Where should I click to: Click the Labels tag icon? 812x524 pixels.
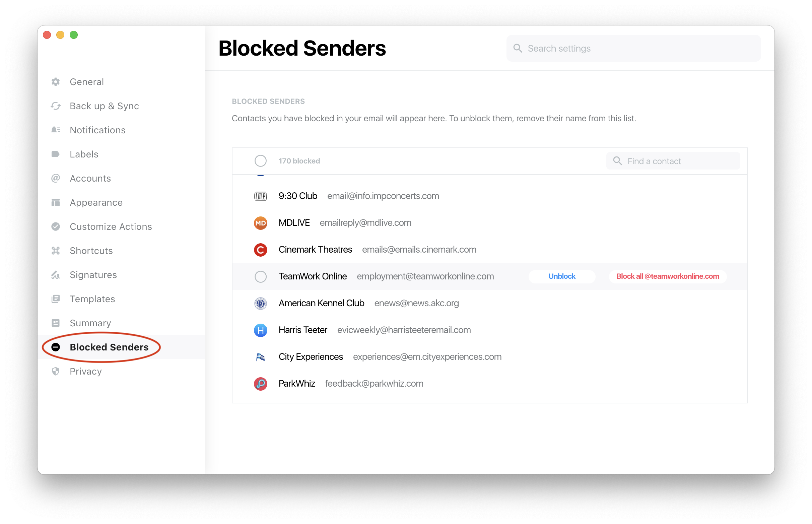56,154
